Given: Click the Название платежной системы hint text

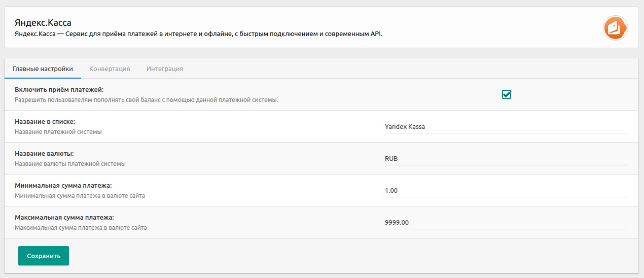Looking at the screenshot, I should (58, 132).
